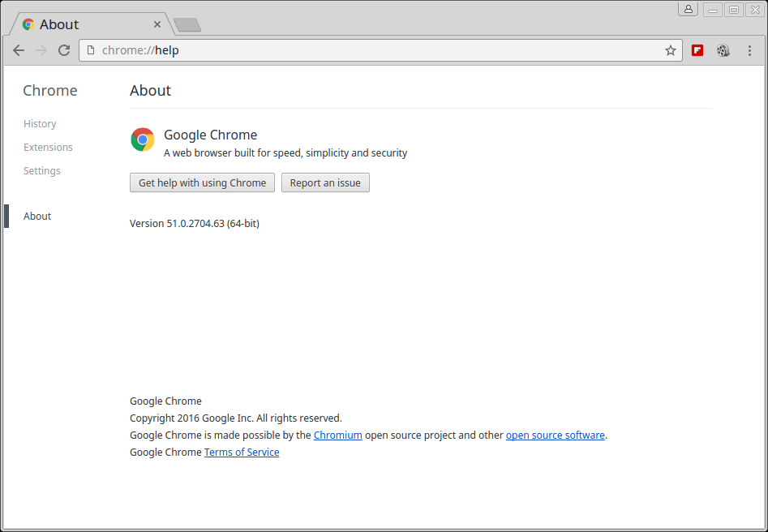This screenshot has width=768, height=532.
Task: Open Extensions in sidebar
Action: [48, 147]
